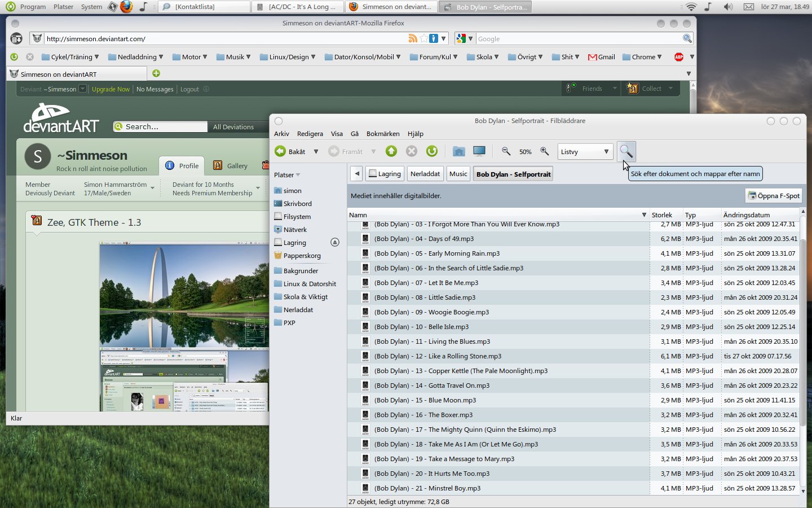Reload the folder with green refresh icon
812x508 pixels.
pos(432,151)
